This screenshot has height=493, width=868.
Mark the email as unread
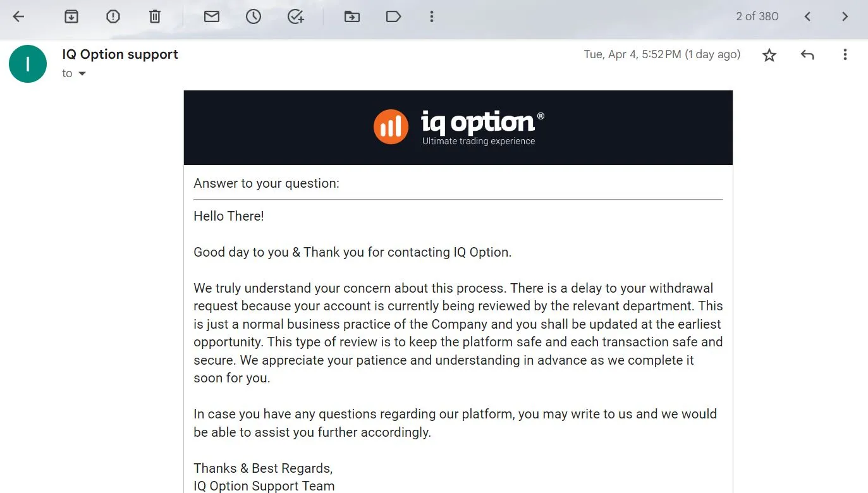pos(212,17)
